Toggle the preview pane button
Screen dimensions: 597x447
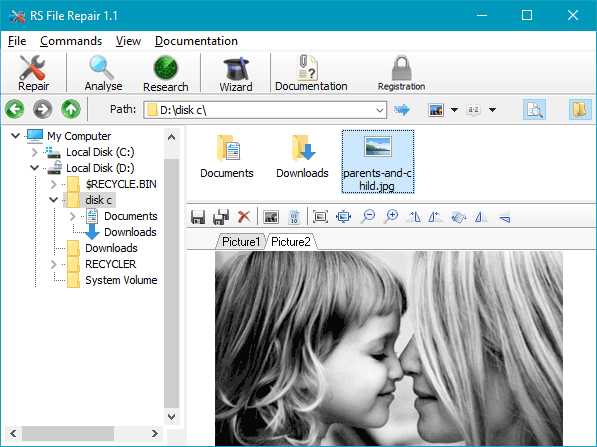(x=534, y=110)
